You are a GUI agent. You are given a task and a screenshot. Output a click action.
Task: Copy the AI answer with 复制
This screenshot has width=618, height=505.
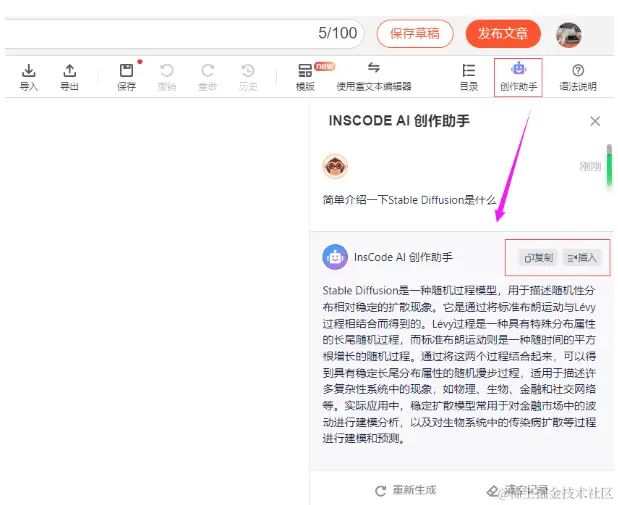(x=538, y=258)
